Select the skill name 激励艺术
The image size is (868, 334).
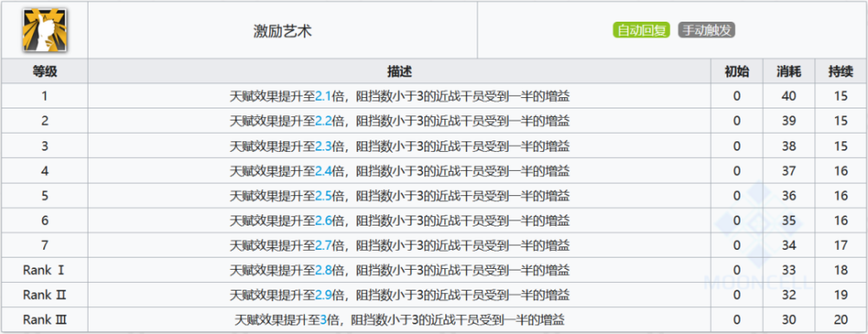click(283, 31)
